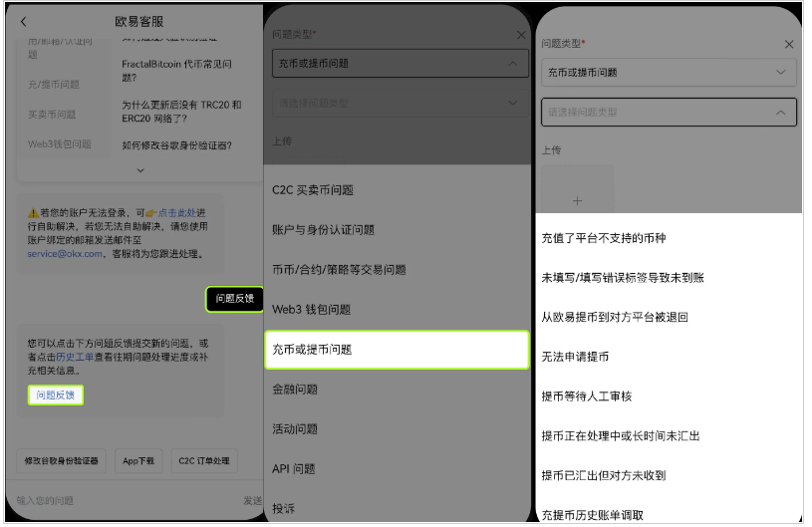Close the right 问题类型 panel
Image resolution: width=812 pixels, height=527 pixels.
pos(789,44)
